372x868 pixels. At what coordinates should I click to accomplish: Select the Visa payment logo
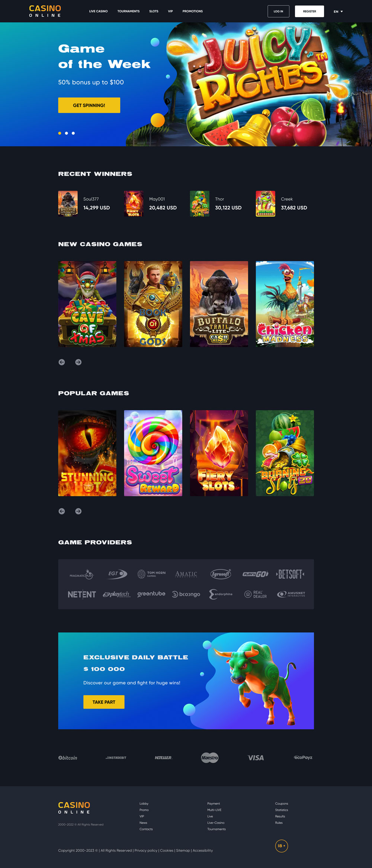(256, 758)
